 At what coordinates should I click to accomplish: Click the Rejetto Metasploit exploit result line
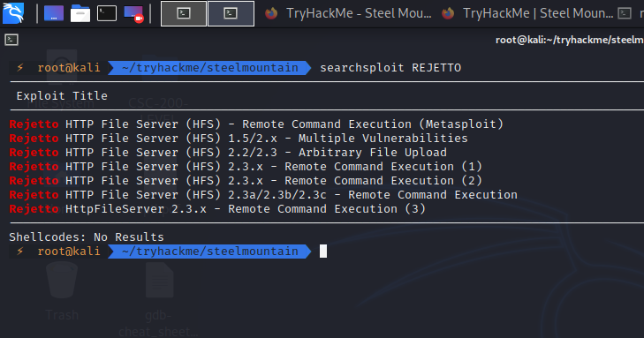pos(256,124)
